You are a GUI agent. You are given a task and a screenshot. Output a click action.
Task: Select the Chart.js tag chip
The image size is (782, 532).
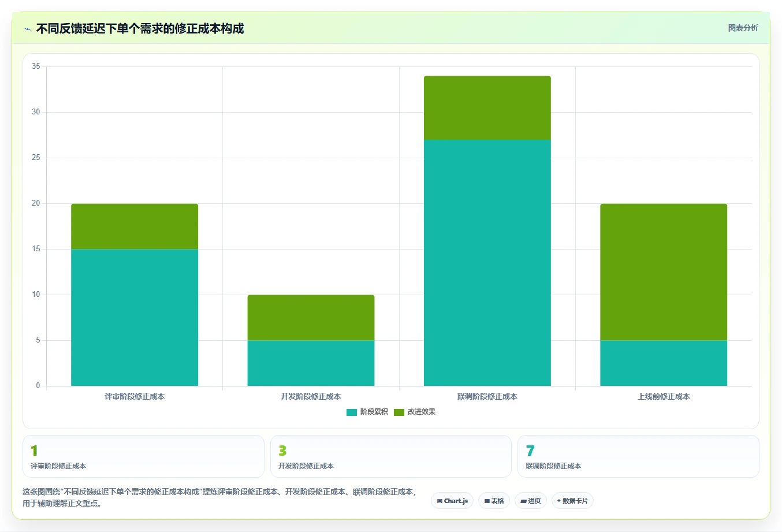point(452,501)
